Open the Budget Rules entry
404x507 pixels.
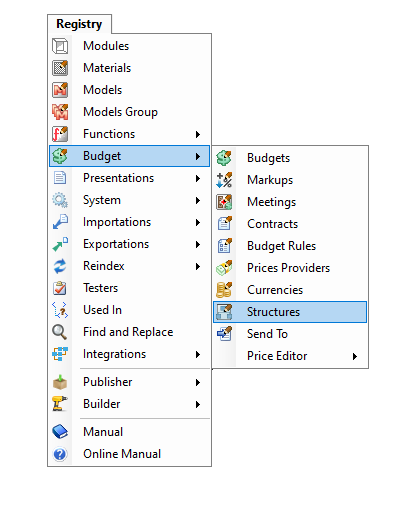pos(290,246)
